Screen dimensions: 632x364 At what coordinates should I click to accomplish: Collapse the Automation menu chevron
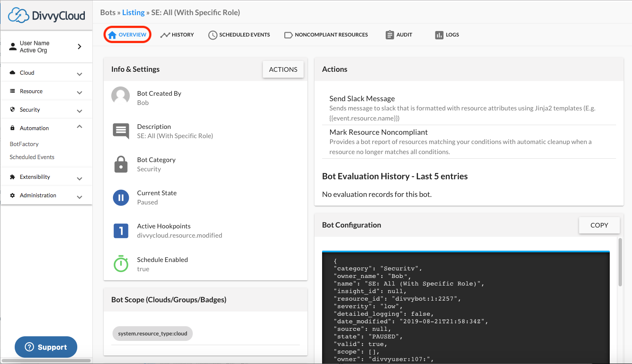(x=79, y=127)
